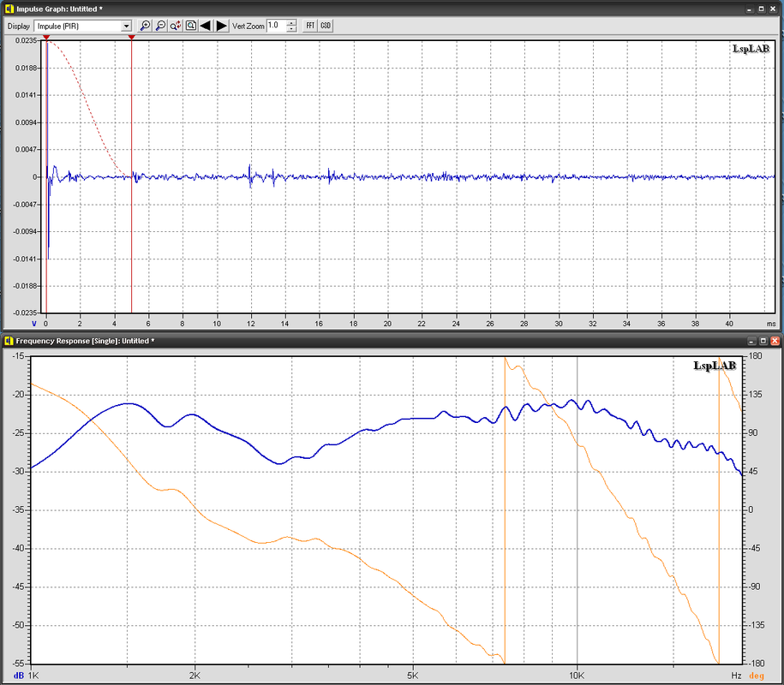Click the zoom out magnifier icon
Viewport: 784px width, 685px height.
pyautogui.click(x=160, y=26)
